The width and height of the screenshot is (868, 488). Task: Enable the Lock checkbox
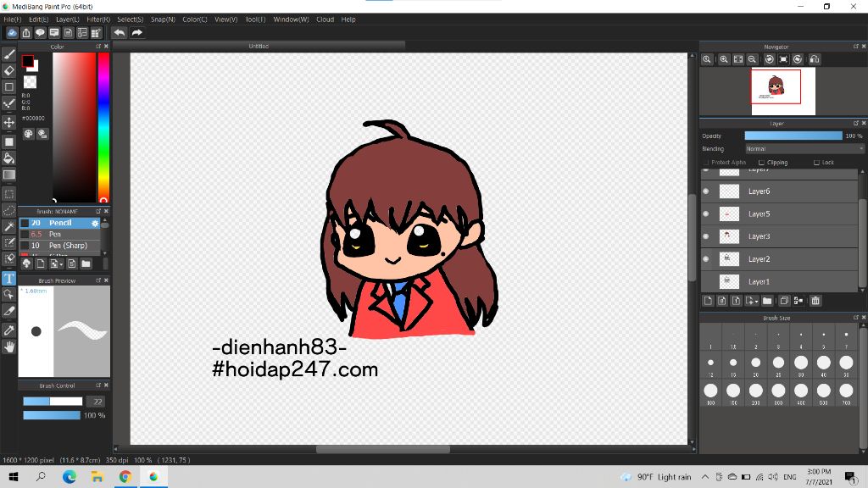[x=816, y=163]
